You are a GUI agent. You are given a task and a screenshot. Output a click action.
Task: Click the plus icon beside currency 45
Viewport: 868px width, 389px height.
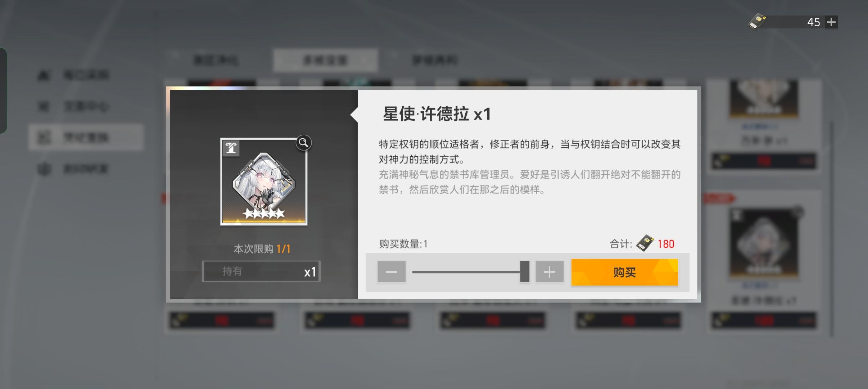point(831,22)
